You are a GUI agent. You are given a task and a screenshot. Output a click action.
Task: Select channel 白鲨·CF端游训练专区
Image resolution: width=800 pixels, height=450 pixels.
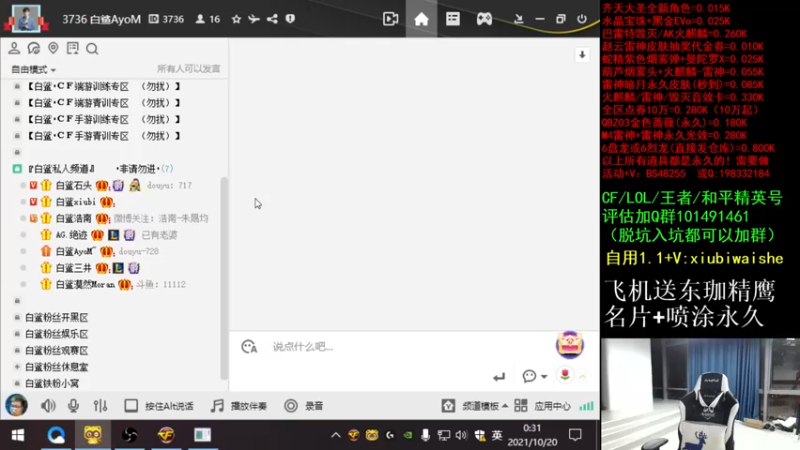click(104, 86)
